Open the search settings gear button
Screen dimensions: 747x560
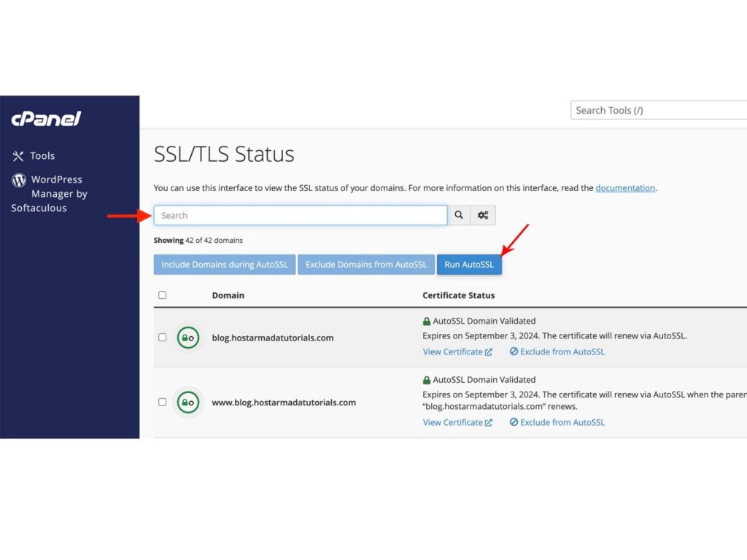coord(483,215)
